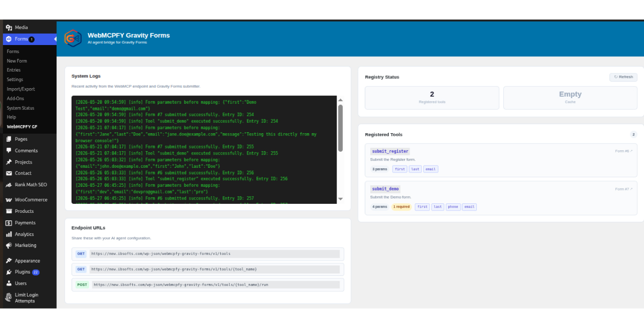Click the Plugins update count badge 22

(x=36, y=273)
